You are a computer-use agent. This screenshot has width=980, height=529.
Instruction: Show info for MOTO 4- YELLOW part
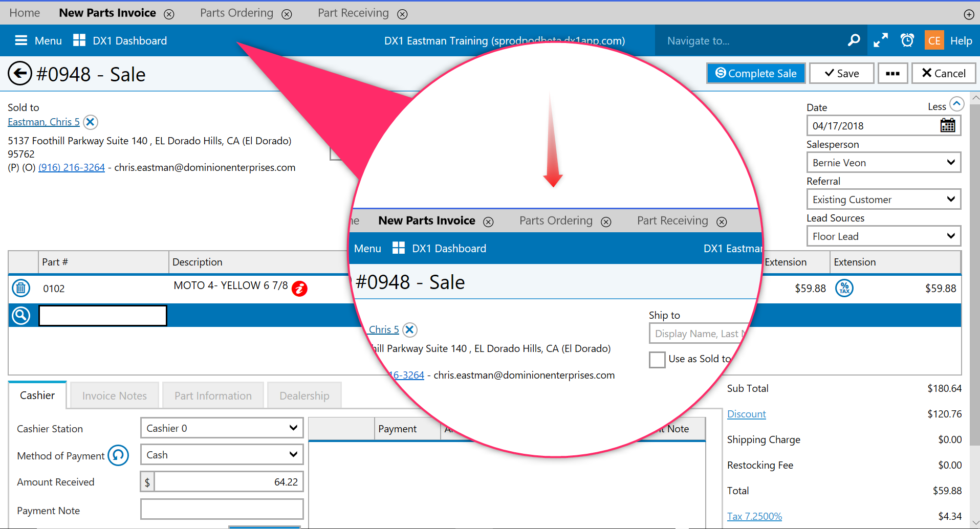299,289
